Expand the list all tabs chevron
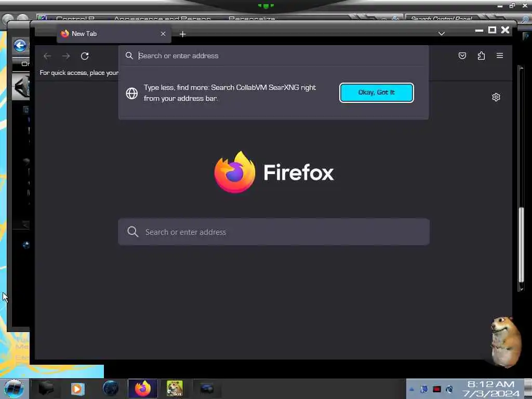This screenshot has height=399, width=532. click(442, 34)
